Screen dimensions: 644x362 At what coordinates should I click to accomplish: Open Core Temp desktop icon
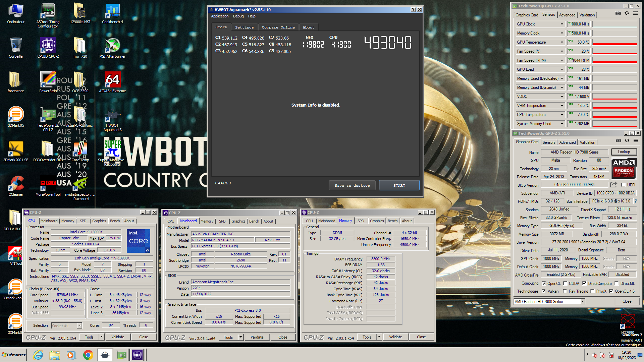pyautogui.click(x=80, y=151)
